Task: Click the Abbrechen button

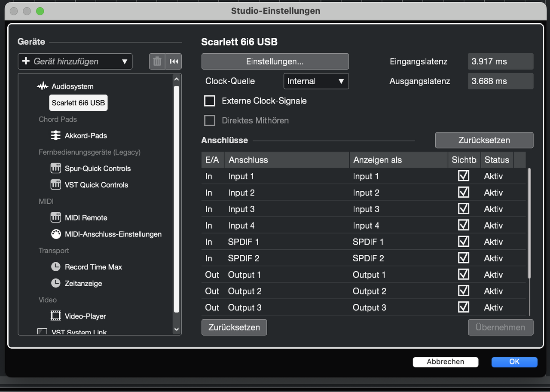Action: click(446, 362)
